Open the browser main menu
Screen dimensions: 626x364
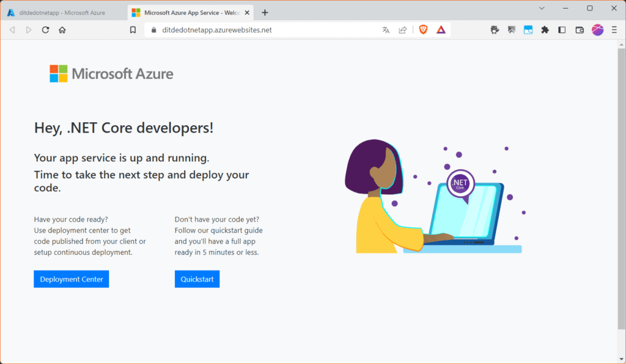coord(614,30)
